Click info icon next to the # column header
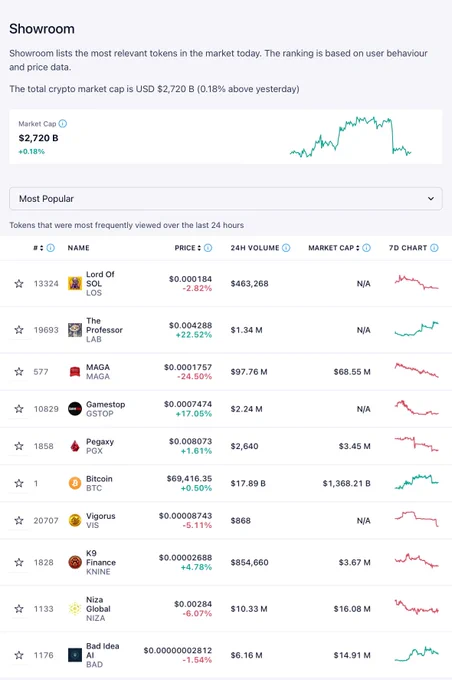This screenshot has width=452, height=680. 51,248
